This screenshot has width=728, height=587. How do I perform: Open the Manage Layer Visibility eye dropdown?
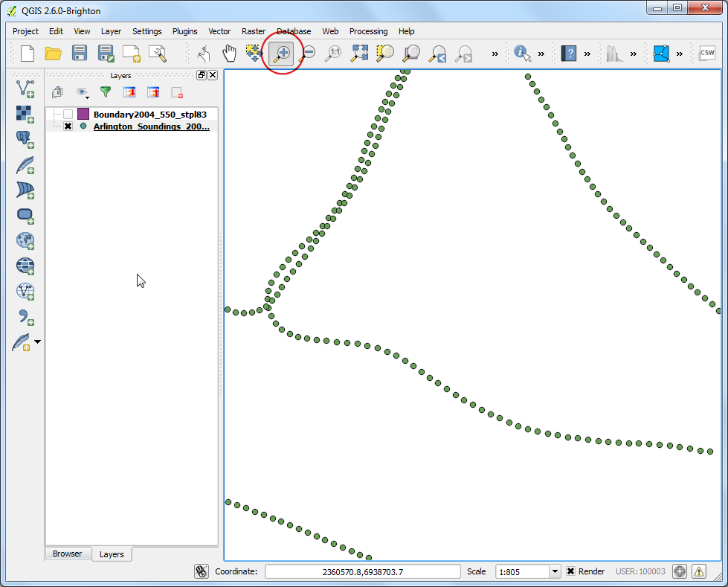[83, 92]
